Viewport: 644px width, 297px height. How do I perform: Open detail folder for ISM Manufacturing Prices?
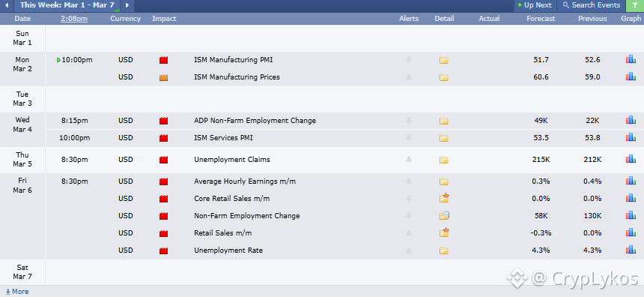point(443,78)
